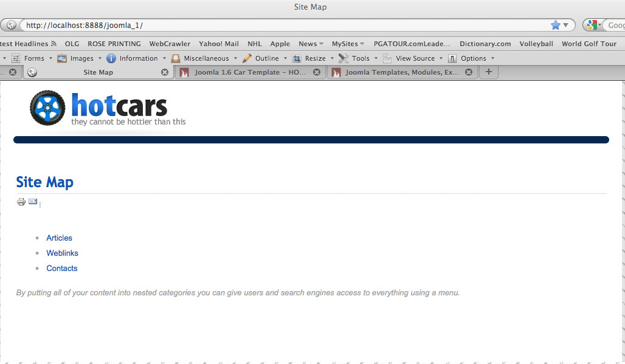
Task: Open the Outline dropdown arrow
Action: (x=285, y=58)
